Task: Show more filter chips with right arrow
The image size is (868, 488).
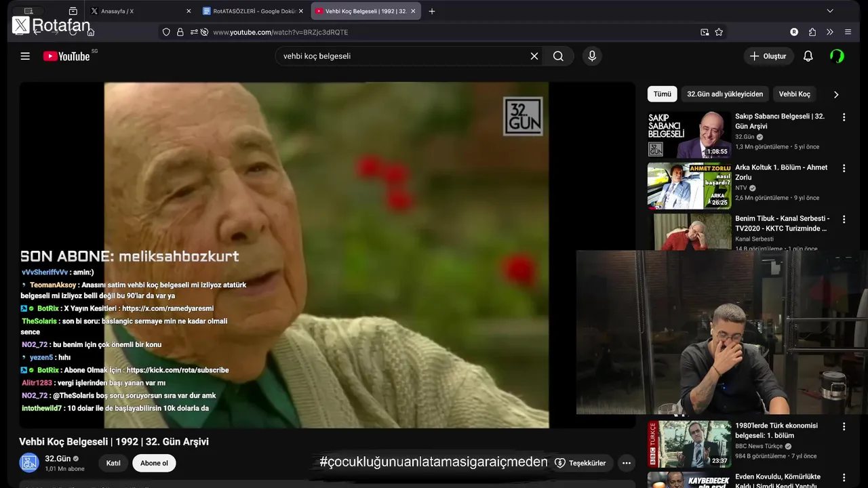Action: pyautogui.click(x=835, y=94)
